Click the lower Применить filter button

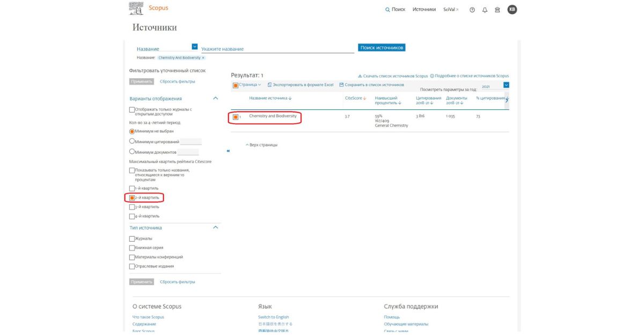click(142, 282)
